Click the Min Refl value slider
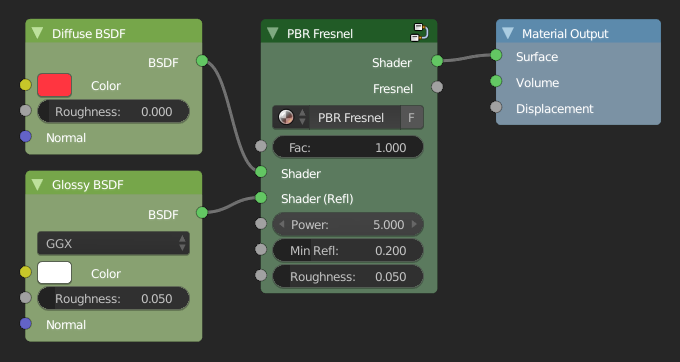 pyautogui.click(x=348, y=251)
